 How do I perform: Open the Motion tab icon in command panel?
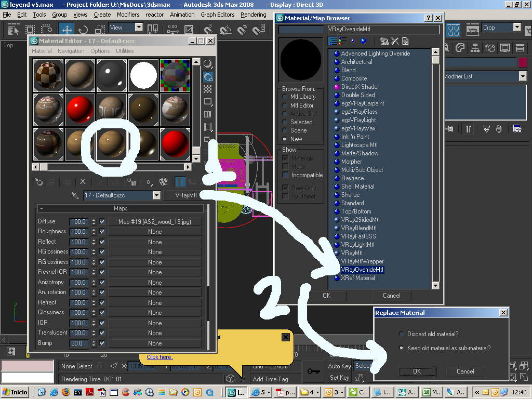pyautogui.click(x=490, y=48)
